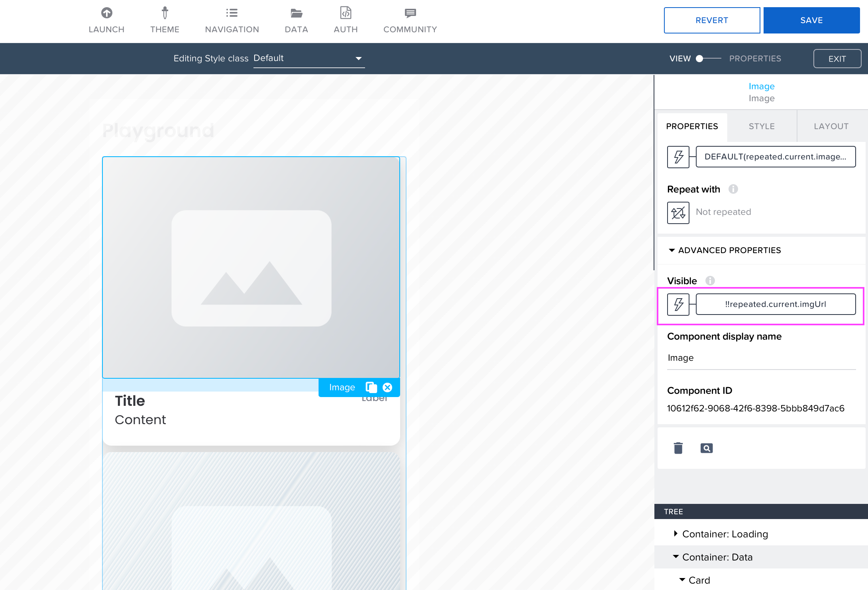The height and width of the screenshot is (590, 868).
Task: Duplicate the Image component via copy icon
Action: pyautogui.click(x=371, y=387)
